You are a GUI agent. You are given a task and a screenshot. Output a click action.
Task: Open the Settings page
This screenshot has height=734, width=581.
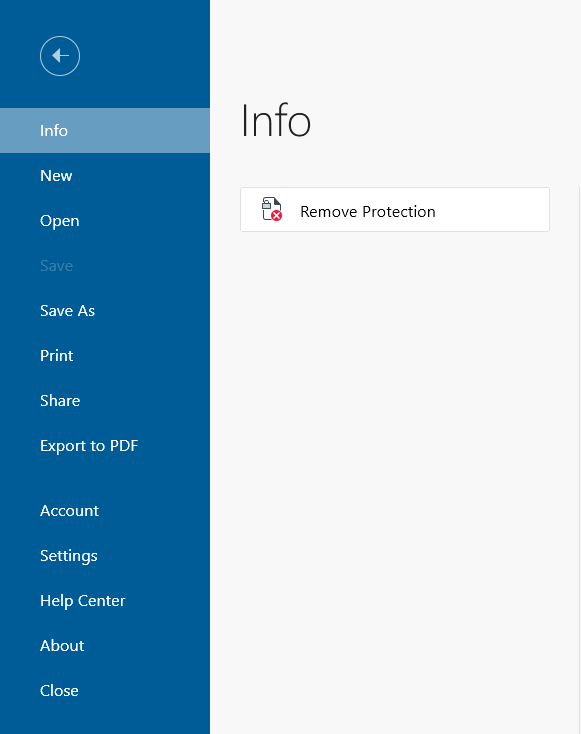click(105, 555)
